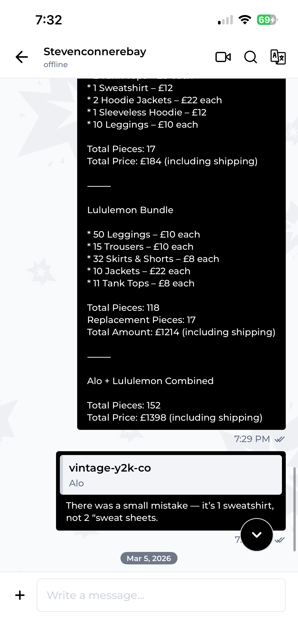Open the chat search magnifier

pyautogui.click(x=251, y=57)
